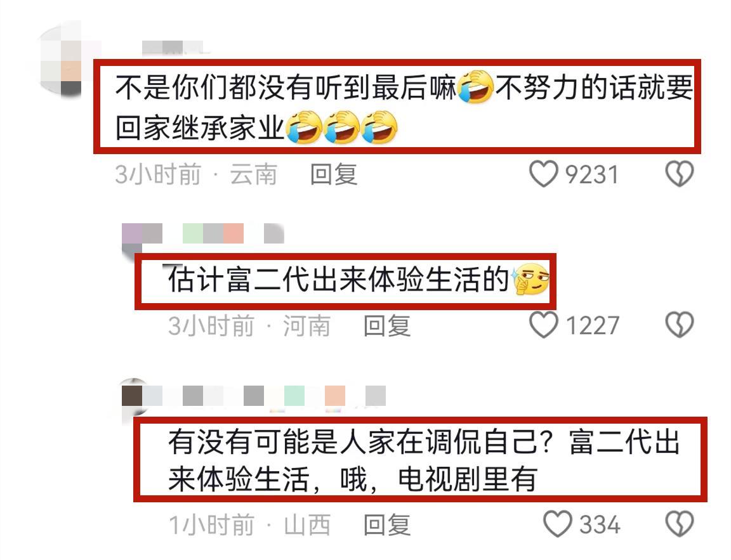Dislike the Shanxi comment via broken heart
This screenshot has height=560, width=731.
coord(679,524)
